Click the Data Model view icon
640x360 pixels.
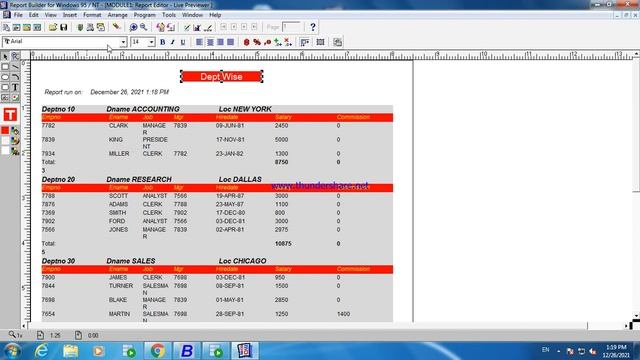[16, 27]
